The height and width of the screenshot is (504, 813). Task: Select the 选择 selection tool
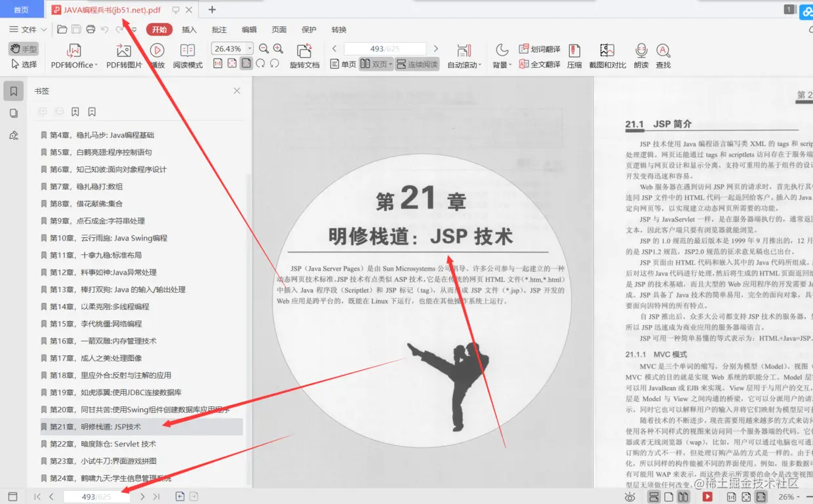[x=24, y=64]
